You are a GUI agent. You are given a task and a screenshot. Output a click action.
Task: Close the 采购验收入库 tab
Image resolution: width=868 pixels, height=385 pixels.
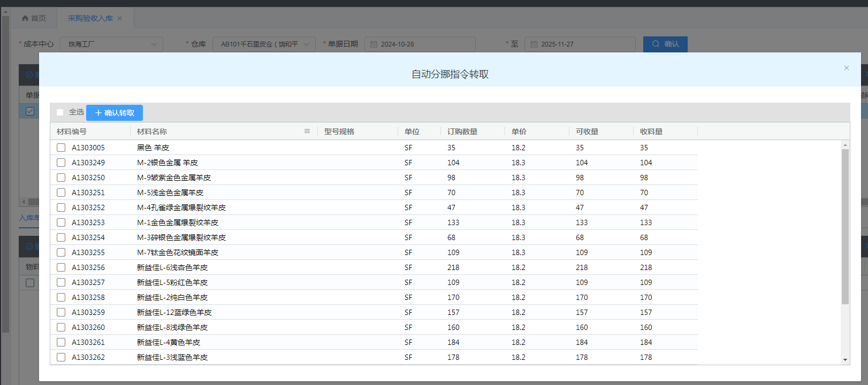pyautogui.click(x=120, y=18)
